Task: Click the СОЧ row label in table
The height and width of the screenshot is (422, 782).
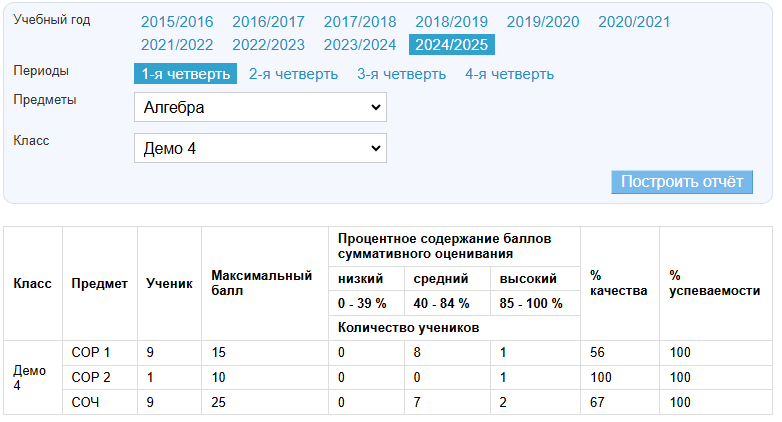Action: pyautogui.click(x=86, y=401)
